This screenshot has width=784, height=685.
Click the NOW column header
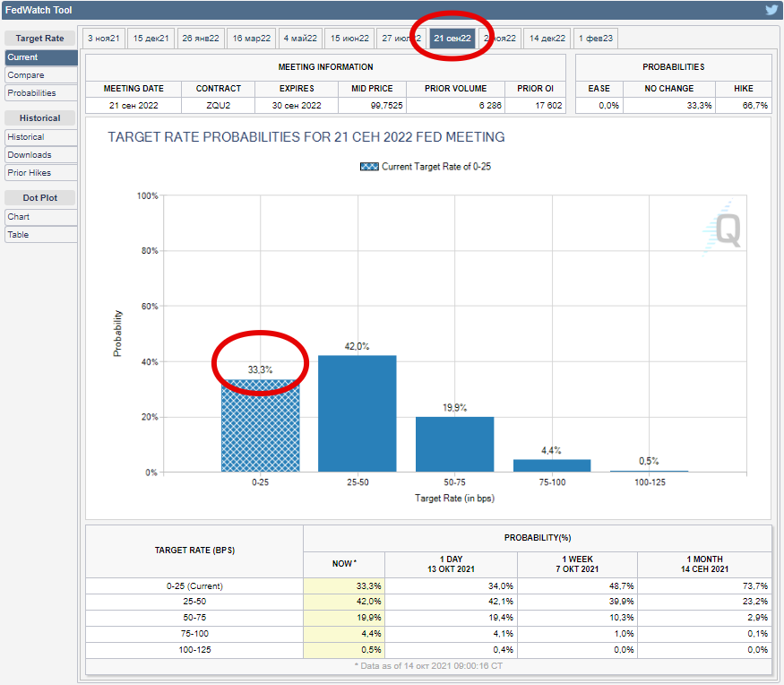344,564
